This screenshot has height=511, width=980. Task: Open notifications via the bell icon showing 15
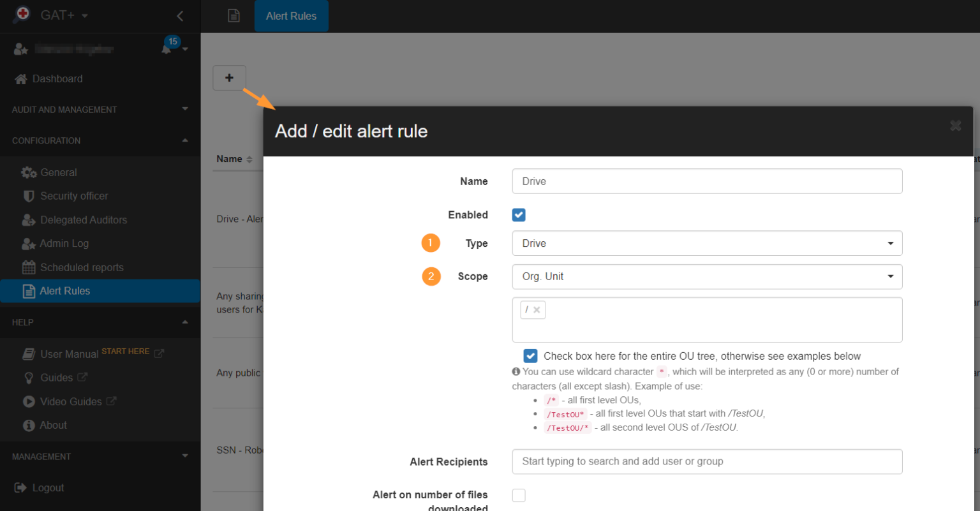coord(168,48)
